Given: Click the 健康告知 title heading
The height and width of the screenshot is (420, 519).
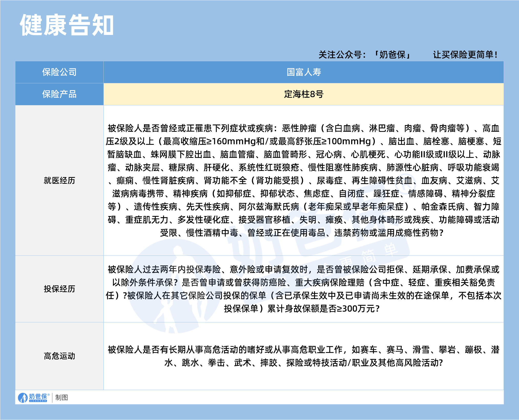Looking at the screenshot, I should pos(67,25).
